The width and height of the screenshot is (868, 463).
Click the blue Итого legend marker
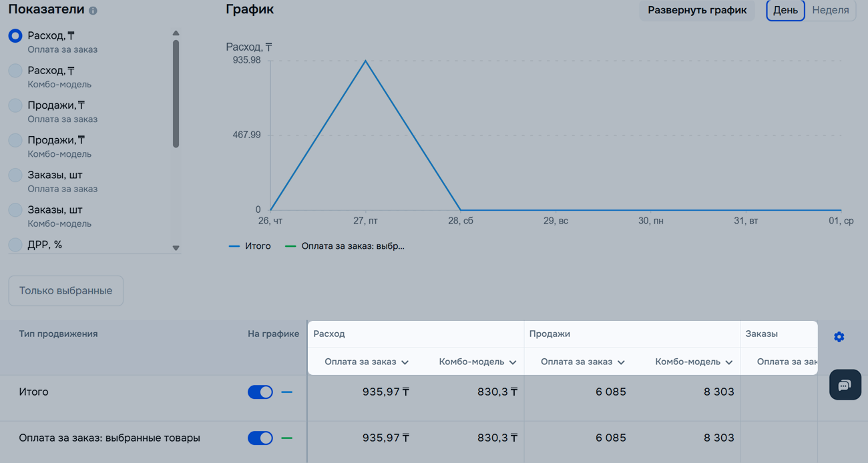pos(234,246)
